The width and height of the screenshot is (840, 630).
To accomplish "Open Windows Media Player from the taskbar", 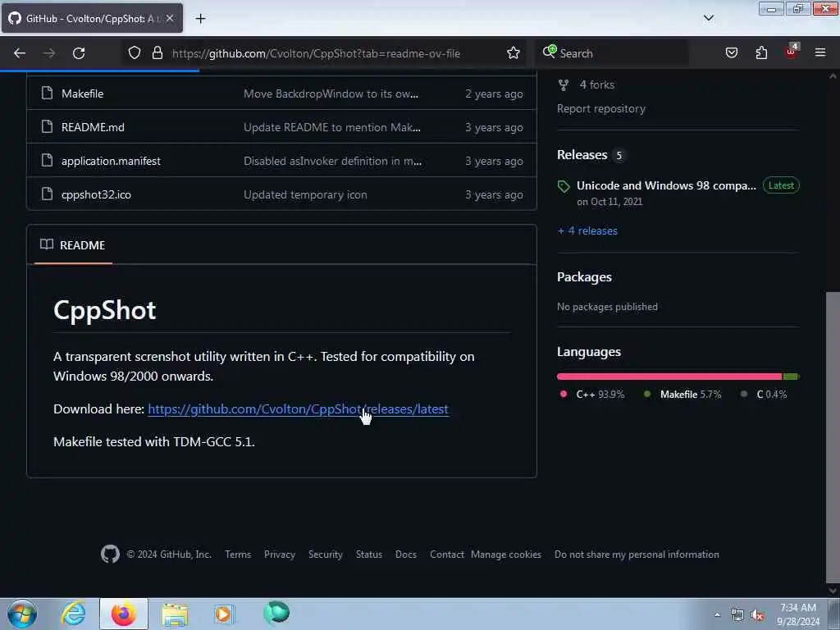I will point(224,614).
